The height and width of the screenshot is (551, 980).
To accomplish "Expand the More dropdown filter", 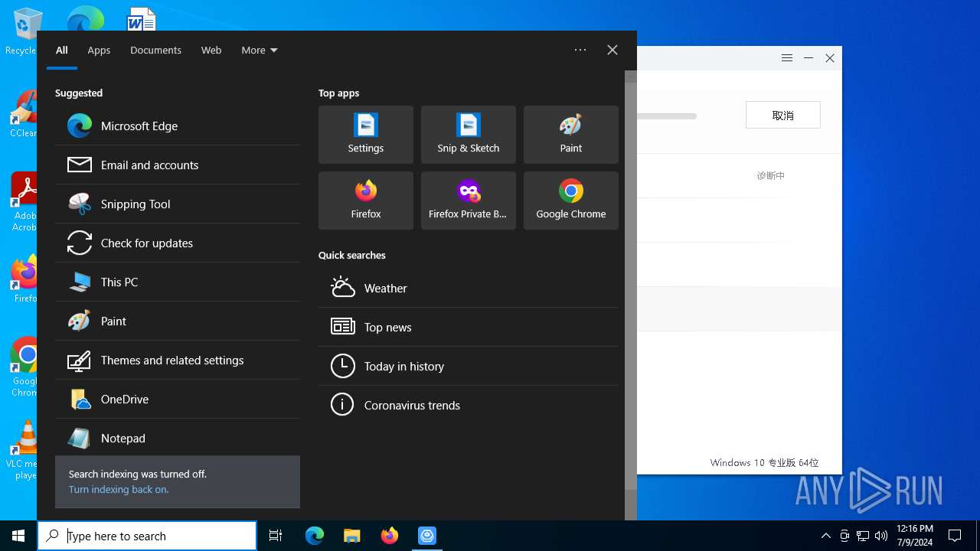I will (x=260, y=51).
